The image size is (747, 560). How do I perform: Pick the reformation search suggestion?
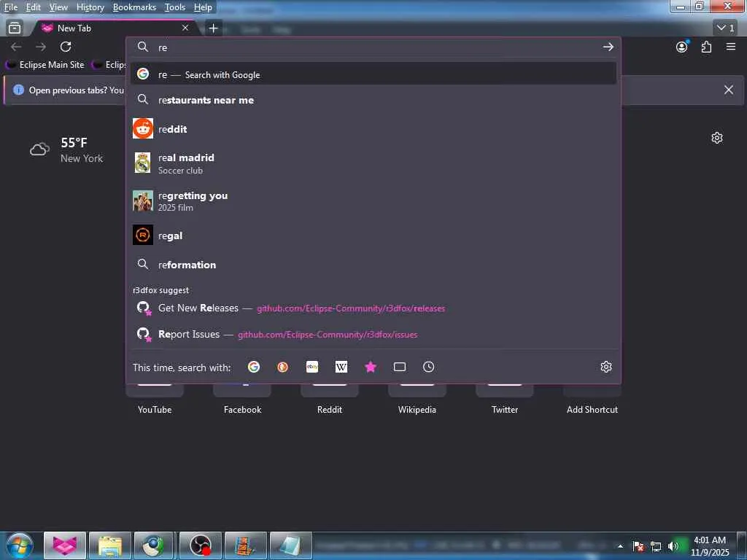pyautogui.click(x=373, y=264)
